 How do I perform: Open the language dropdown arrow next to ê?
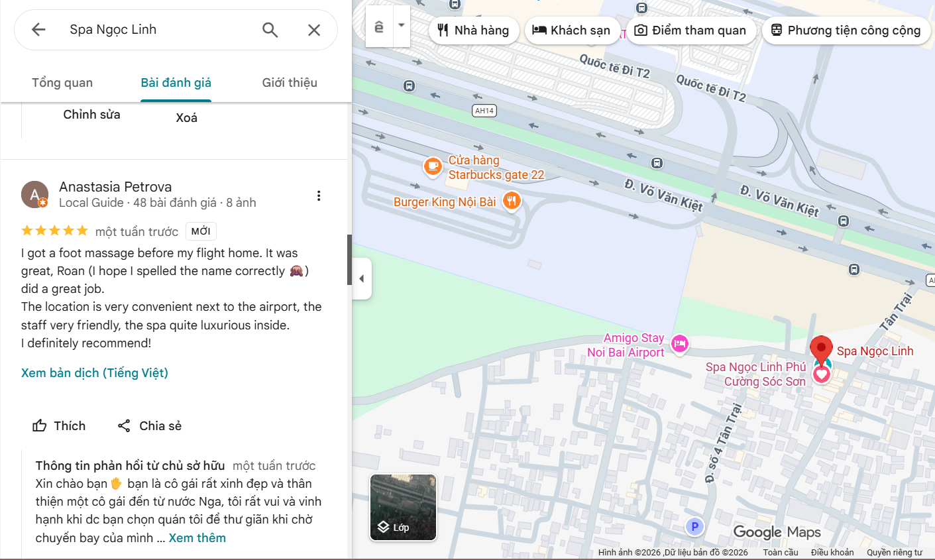pos(400,25)
